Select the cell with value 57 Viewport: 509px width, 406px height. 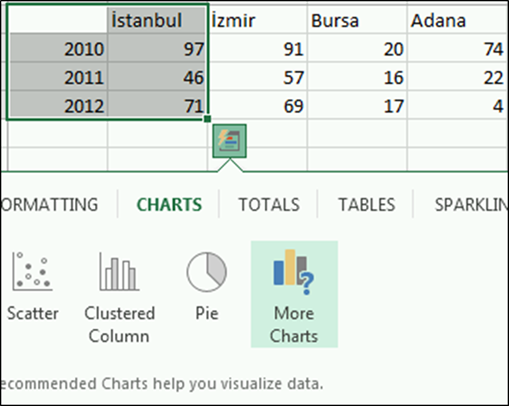tap(257, 77)
